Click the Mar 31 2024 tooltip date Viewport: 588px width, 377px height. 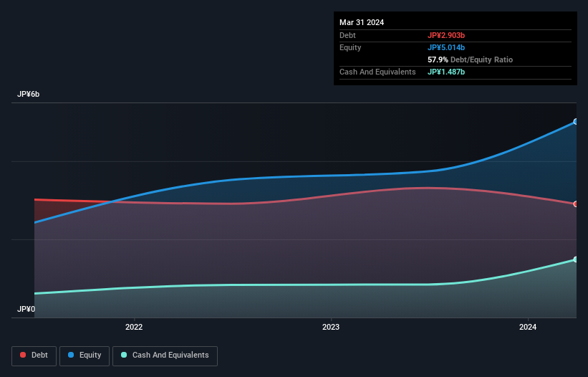[362, 22]
